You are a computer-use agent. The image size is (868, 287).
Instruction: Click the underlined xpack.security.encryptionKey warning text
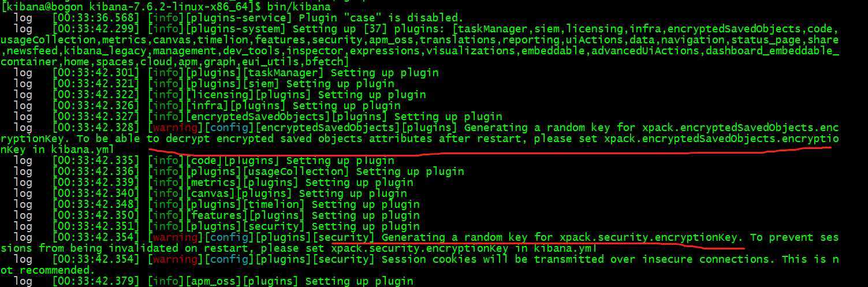pyautogui.click(x=562, y=237)
